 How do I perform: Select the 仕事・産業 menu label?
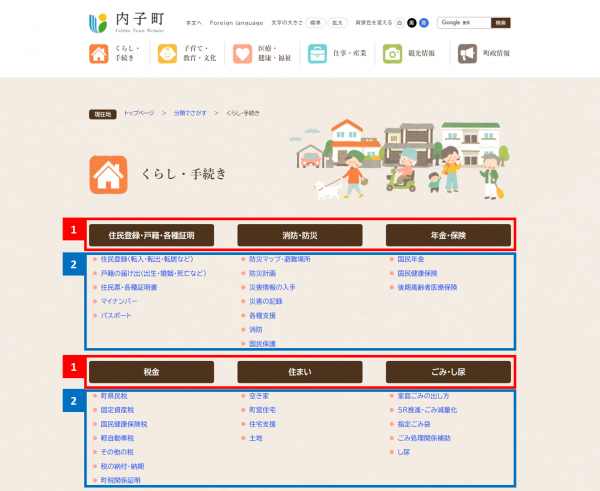pos(349,53)
